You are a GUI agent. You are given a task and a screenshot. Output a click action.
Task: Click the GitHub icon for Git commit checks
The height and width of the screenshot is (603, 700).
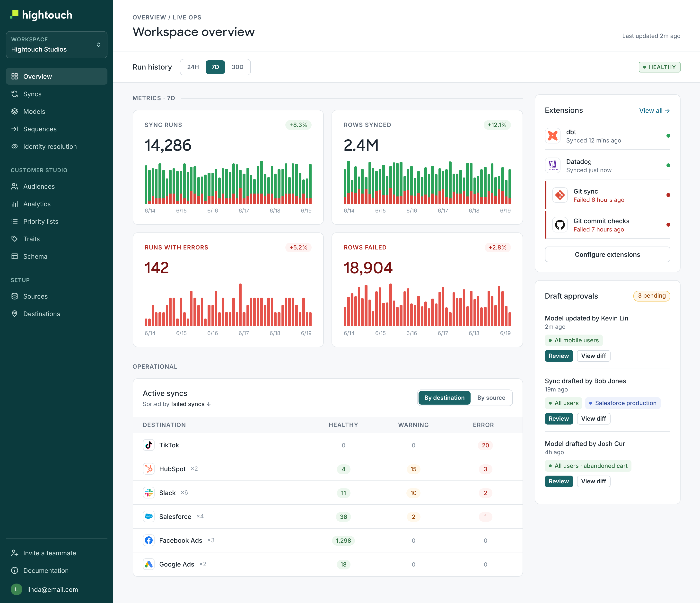560,225
